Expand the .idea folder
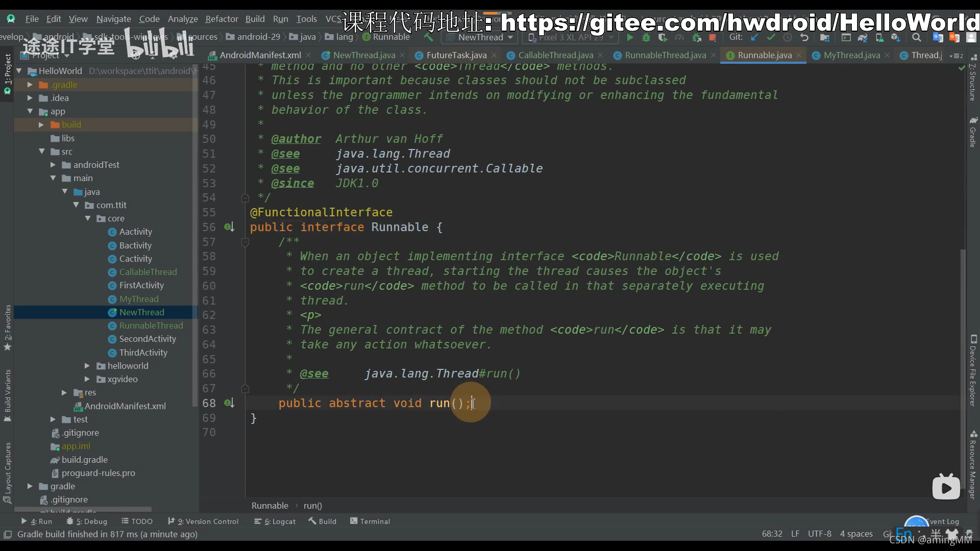 point(30,98)
